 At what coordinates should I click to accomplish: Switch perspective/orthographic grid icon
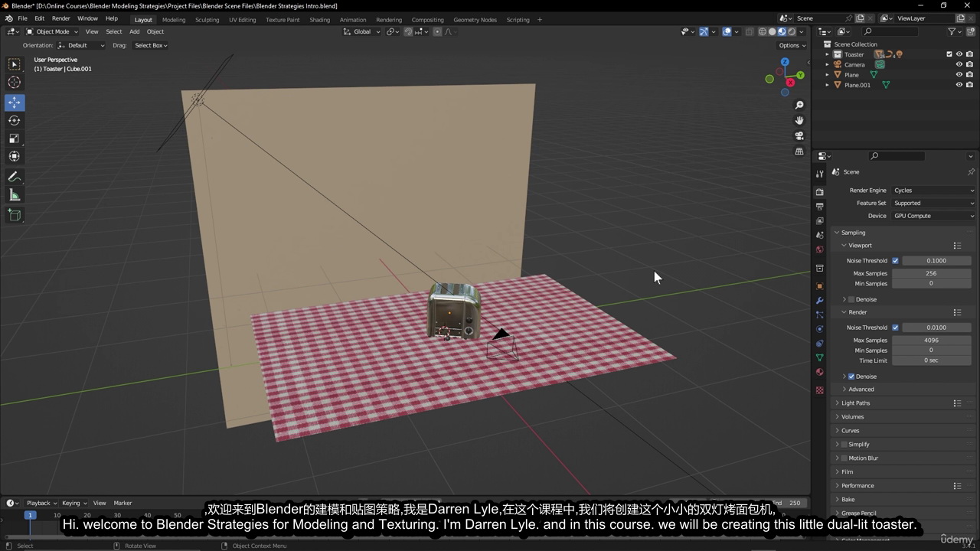click(x=799, y=152)
